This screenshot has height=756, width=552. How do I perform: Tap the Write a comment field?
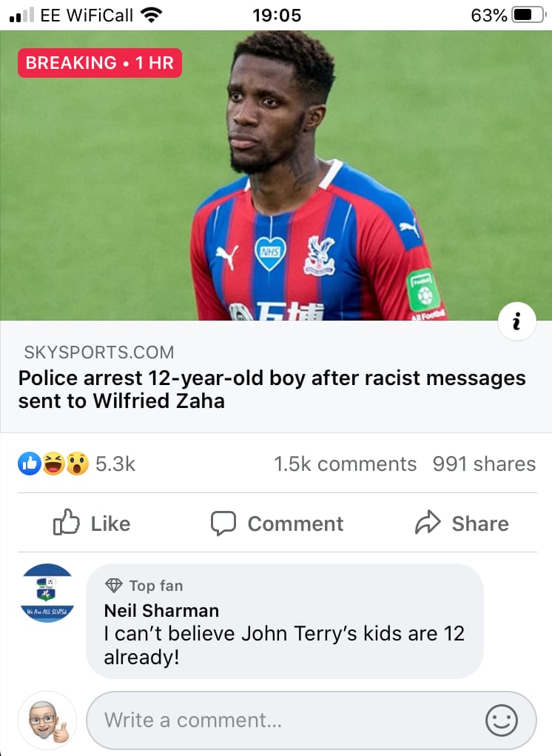[x=312, y=720]
